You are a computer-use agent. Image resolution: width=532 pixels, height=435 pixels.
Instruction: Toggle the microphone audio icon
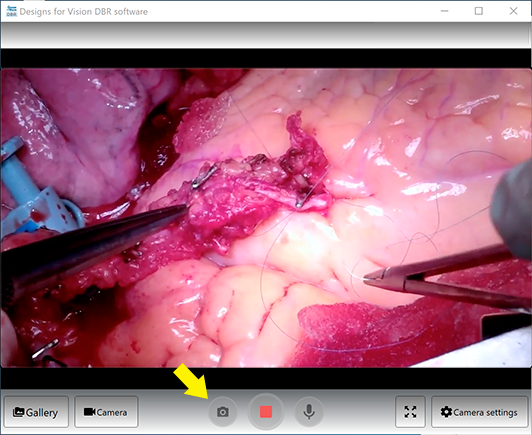[309, 412]
